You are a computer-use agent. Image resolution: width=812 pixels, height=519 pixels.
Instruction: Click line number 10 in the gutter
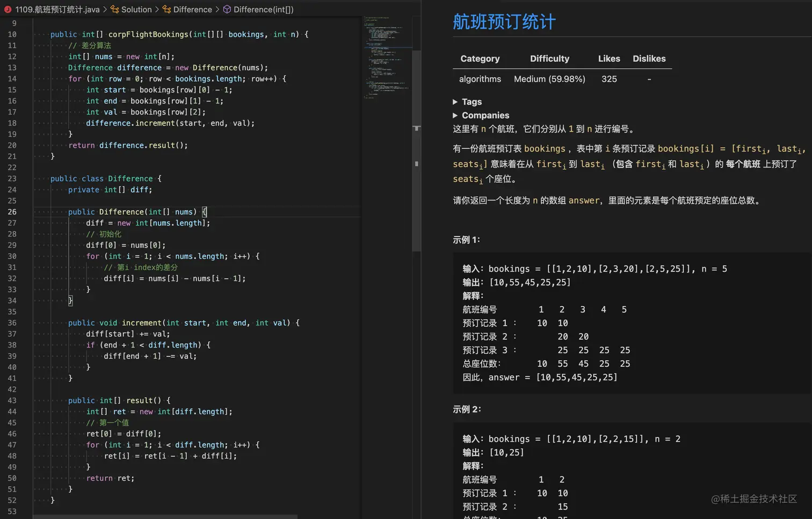pos(12,34)
